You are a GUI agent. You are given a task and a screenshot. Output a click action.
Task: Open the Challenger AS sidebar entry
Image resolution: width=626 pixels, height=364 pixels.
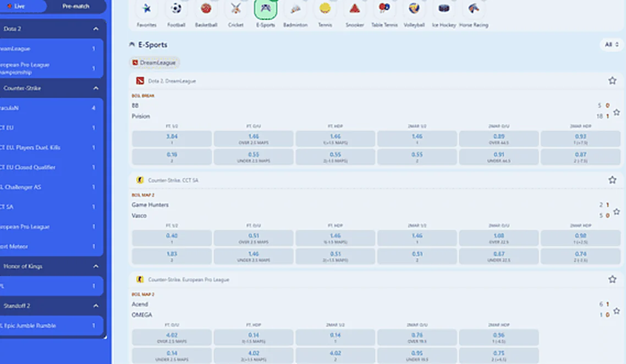pyautogui.click(x=52, y=187)
